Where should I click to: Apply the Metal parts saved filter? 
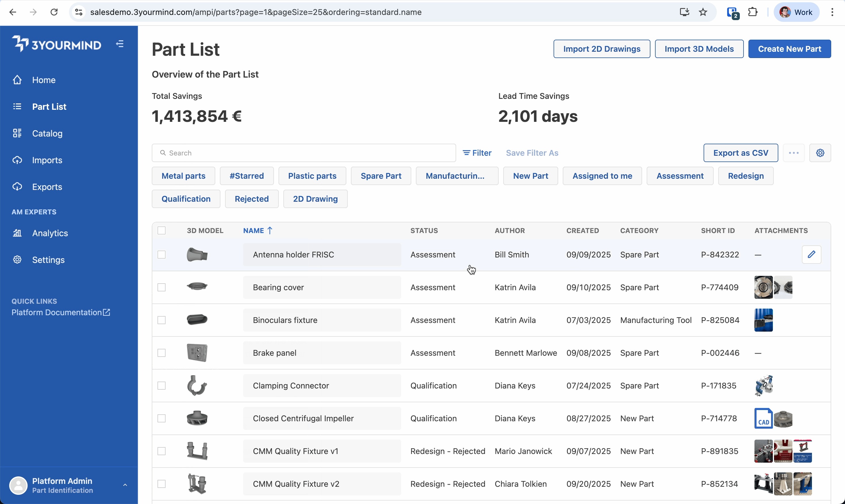click(x=183, y=176)
